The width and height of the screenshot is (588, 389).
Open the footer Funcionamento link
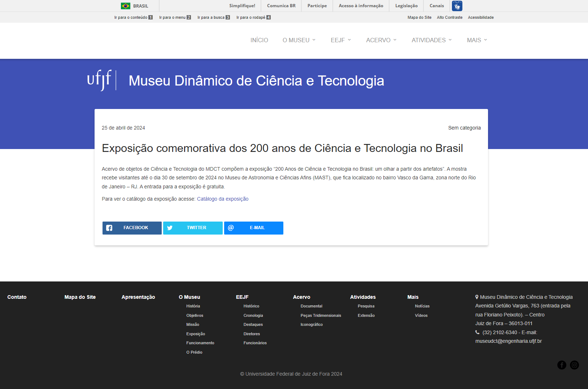(x=200, y=343)
